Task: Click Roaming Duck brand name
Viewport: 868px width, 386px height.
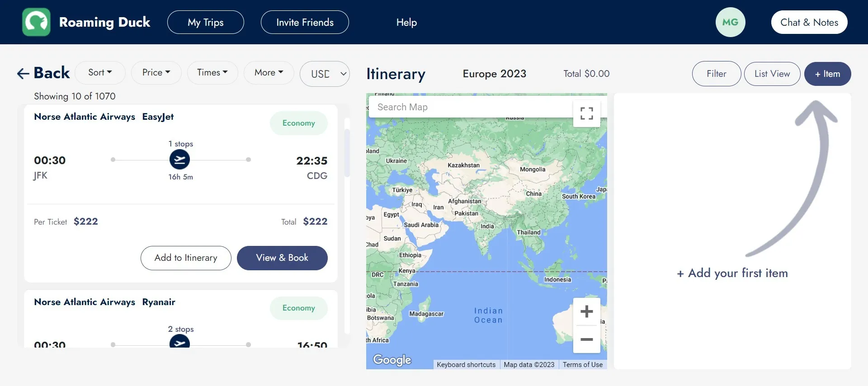Action: [x=104, y=22]
